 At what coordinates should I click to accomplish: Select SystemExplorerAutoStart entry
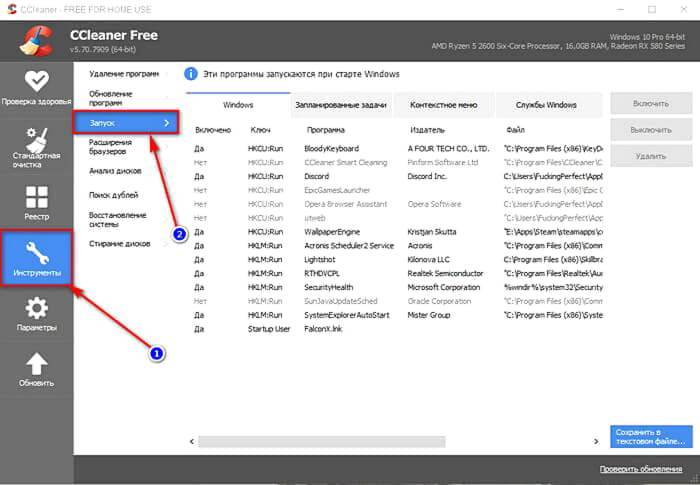(397, 315)
